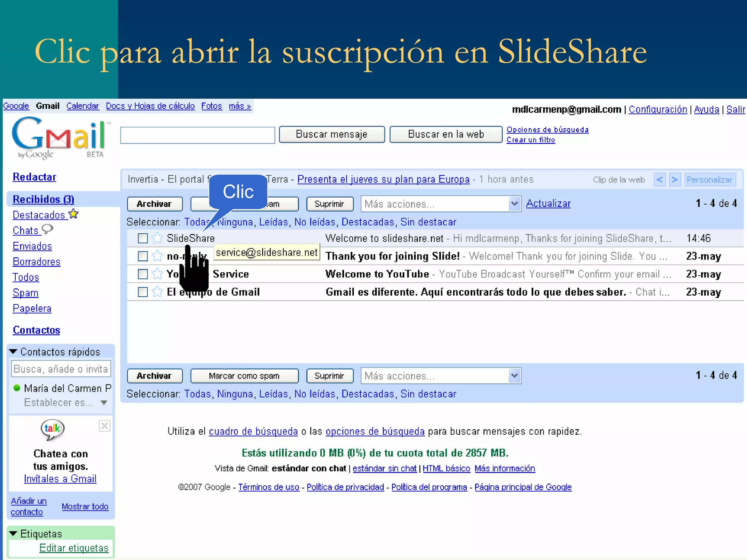Image resolution: width=747 pixels, height=560 pixels.
Task: Expand the más » menu
Action: (240, 106)
